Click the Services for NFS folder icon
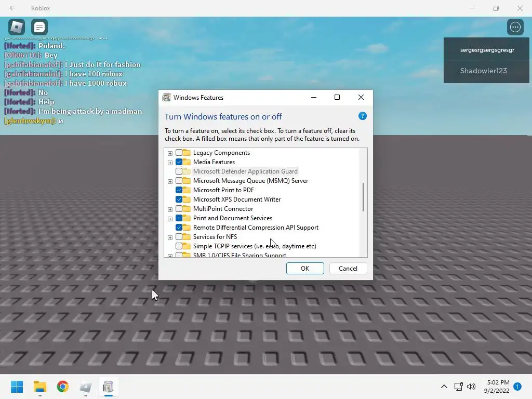532x399 pixels. coord(187,237)
